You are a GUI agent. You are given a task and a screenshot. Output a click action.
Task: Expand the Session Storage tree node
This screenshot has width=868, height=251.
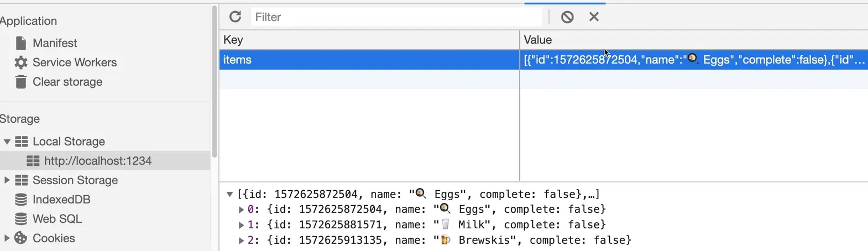point(7,180)
